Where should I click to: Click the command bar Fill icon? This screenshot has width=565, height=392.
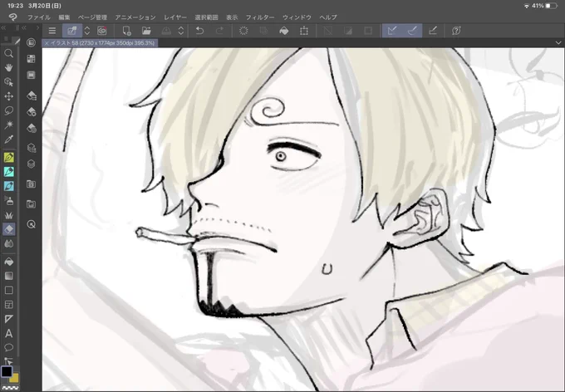284,31
